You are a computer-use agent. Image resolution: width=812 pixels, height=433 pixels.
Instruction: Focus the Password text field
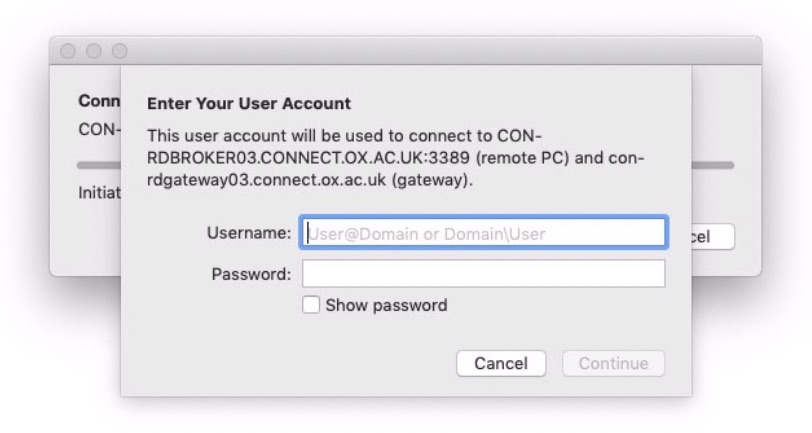(x=484, y=273)
